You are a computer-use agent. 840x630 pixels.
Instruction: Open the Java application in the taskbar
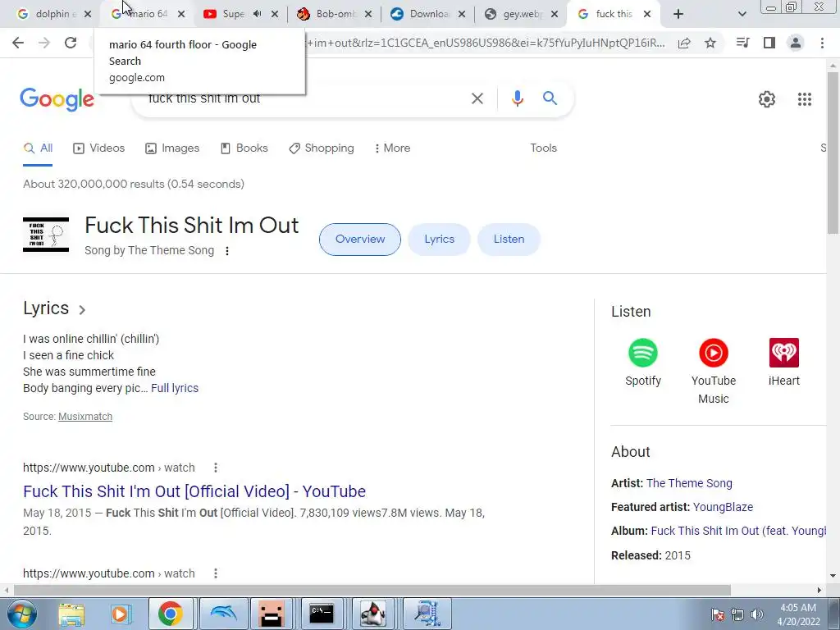373,614
